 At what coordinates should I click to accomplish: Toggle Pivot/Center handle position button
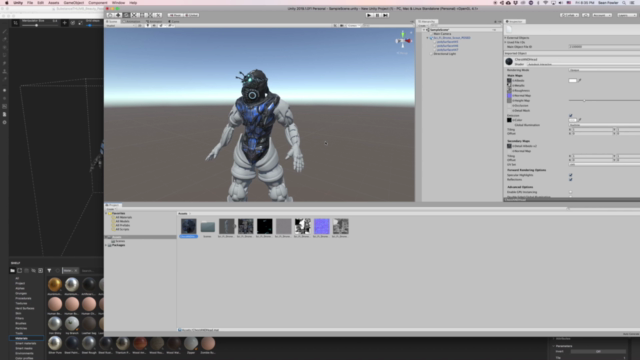coord(176,15)
